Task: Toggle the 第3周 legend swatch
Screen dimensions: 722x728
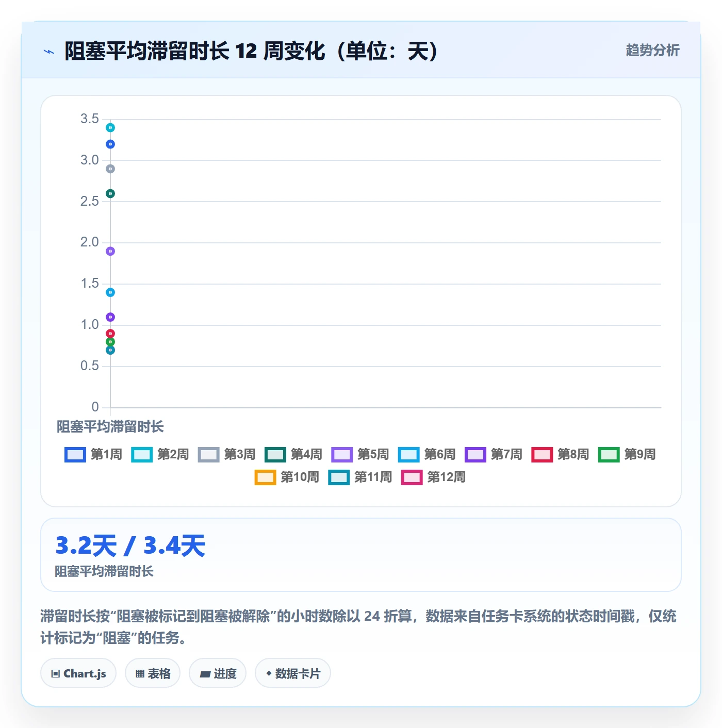Action: tap(208, 455)
